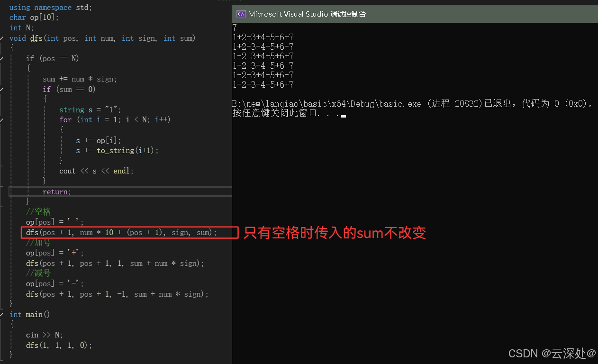
Task: Click the 's += to_string(i+1);' statement
Action: (x=117, y=151)
